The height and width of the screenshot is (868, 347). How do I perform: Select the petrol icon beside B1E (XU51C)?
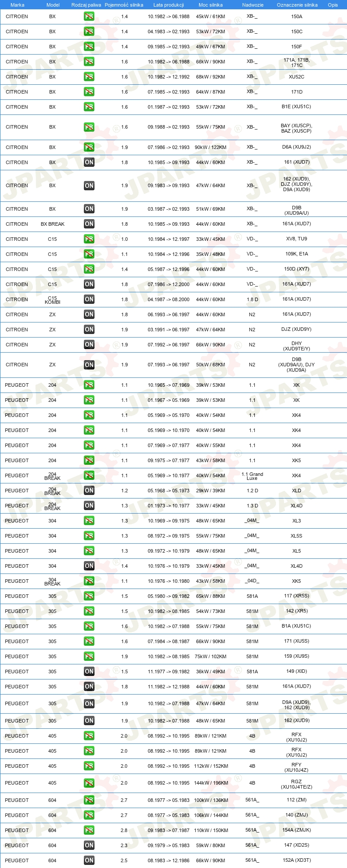89,107
